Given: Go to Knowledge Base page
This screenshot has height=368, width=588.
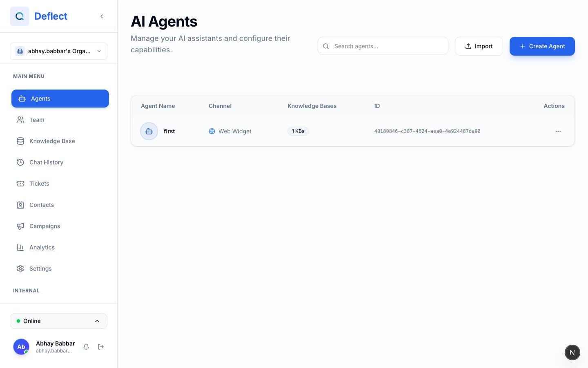Looking at the screenshot, I should (60, 141).
